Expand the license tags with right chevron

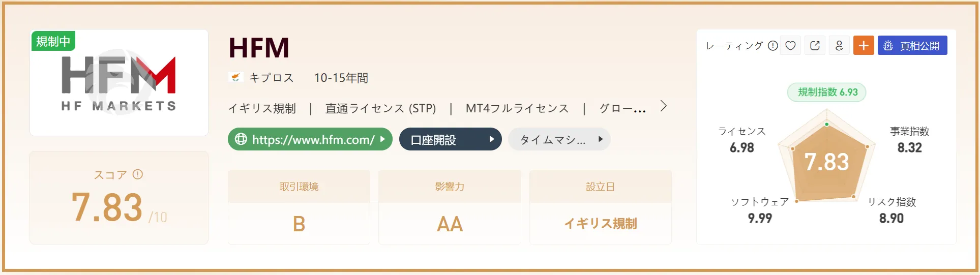663,106
